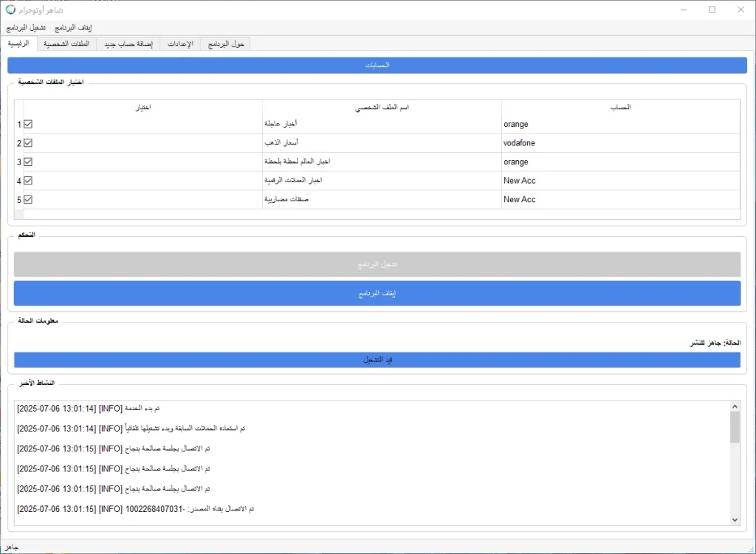Click the vodafone account cell
The width and height of the screenshot is (756, 554).
coord(620,143)
